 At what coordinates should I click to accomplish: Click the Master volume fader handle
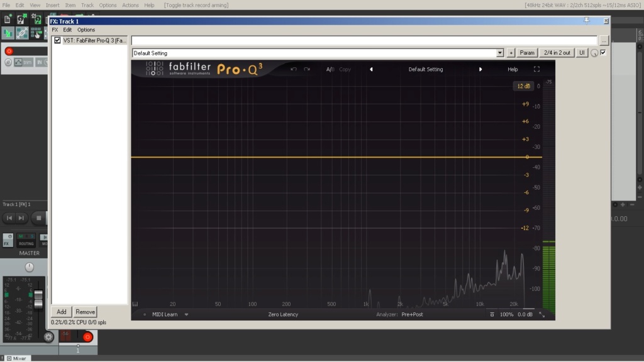tap(38, 299)
